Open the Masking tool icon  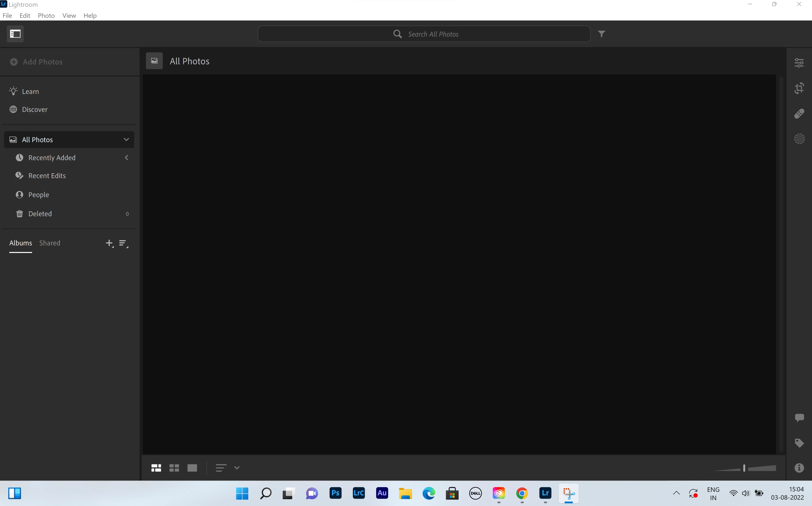[799, 139]
